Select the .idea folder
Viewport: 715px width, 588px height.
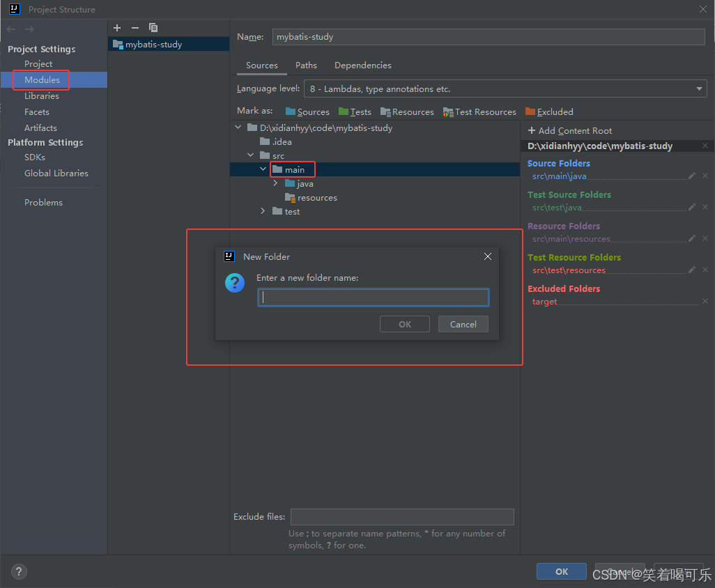(276, 141)
